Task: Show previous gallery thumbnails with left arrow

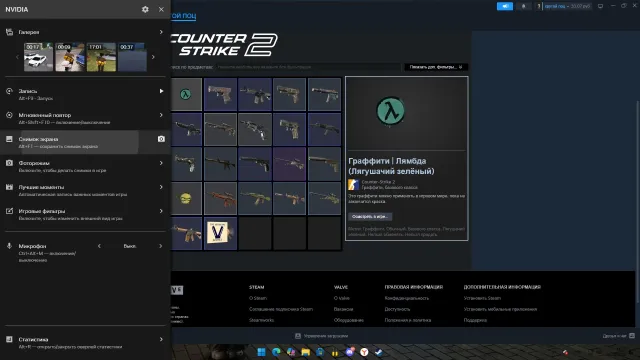Action: pos(17,57)
